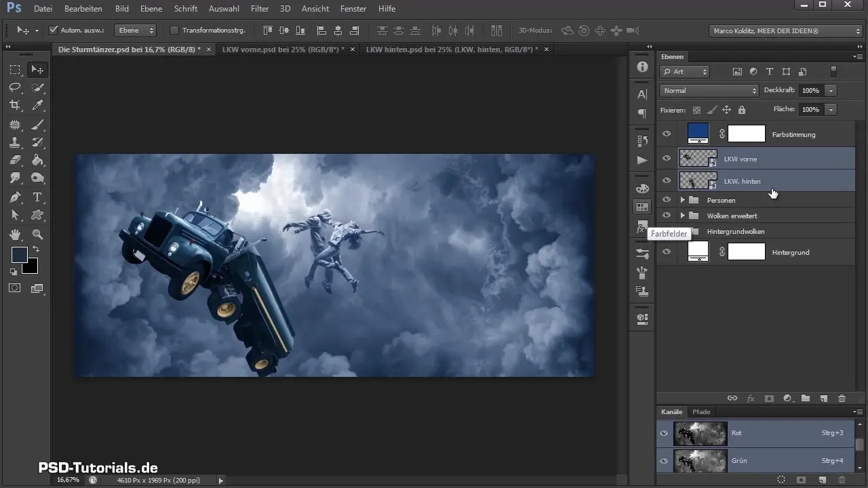Open the Fläche slider dropdown
The height and width of the screenshot is (488, 868).
[x=831, y=109]
